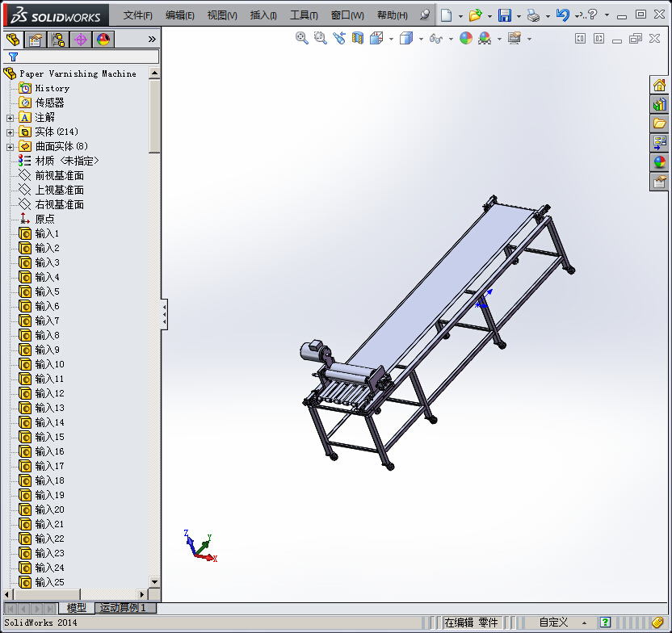Viewport: 672px width, 633px height.
Task: Expand more manager tabs with double chevron
Action: click(152, 40)
